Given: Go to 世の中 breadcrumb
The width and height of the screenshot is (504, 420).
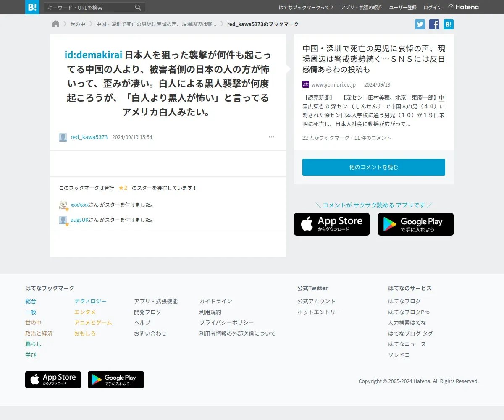Looking at the screenshot, I should (x=78, y=24).
